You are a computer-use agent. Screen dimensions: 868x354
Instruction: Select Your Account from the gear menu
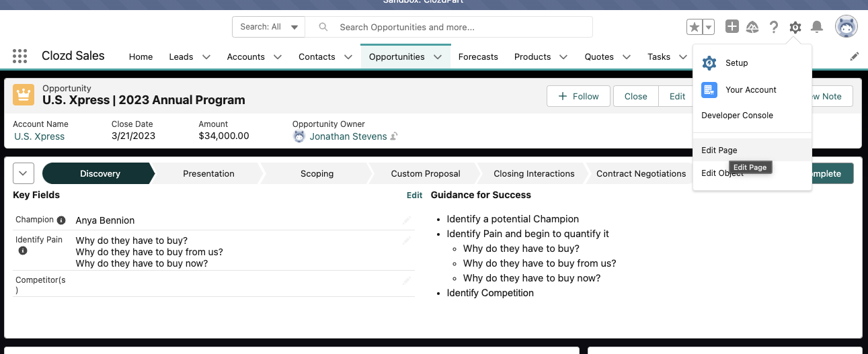752,90
